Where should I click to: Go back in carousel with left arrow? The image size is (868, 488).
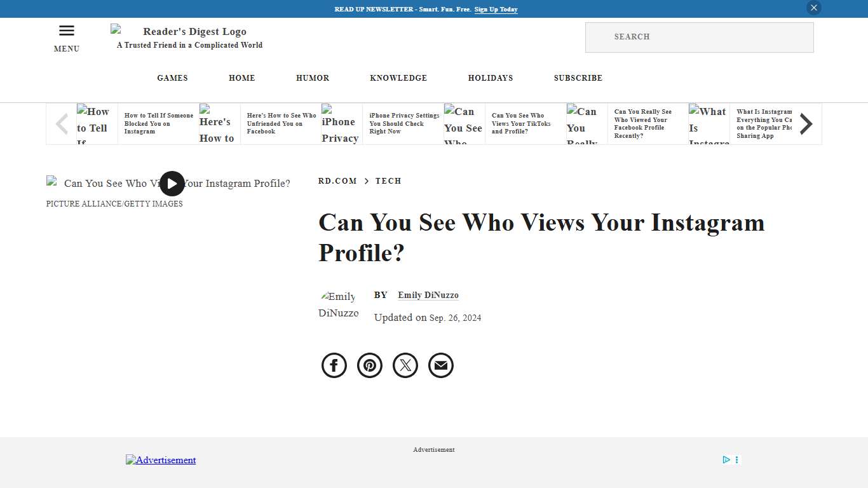pos(61,123)
